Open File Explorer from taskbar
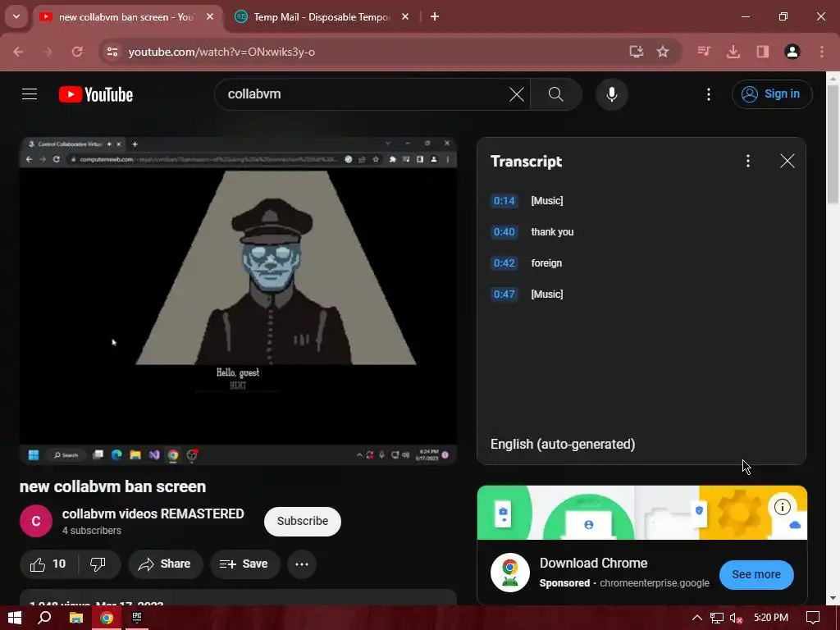Image resolution: width=840 pixels, height=630 pixels. tap(76, 618)
